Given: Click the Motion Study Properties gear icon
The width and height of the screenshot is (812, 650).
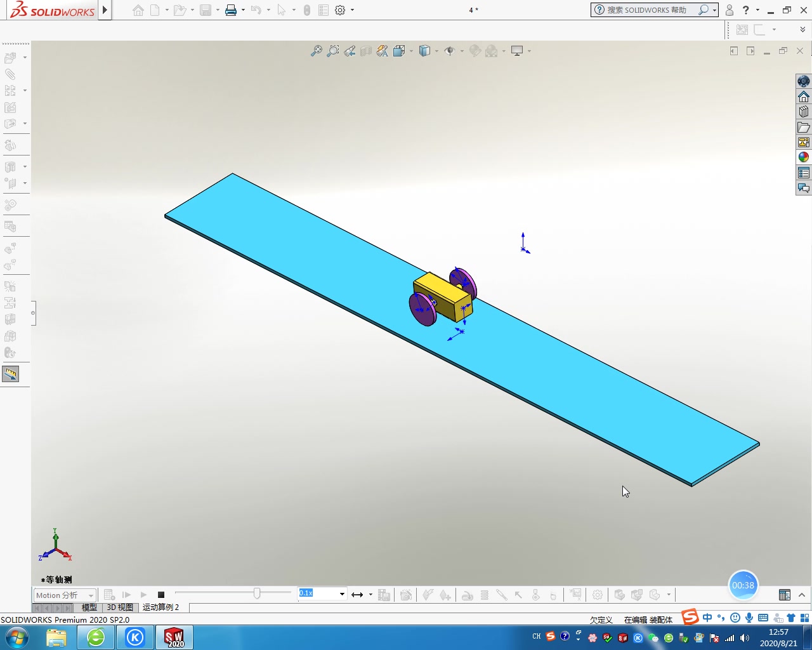Looking at the screenshot, I should point(598,595).
